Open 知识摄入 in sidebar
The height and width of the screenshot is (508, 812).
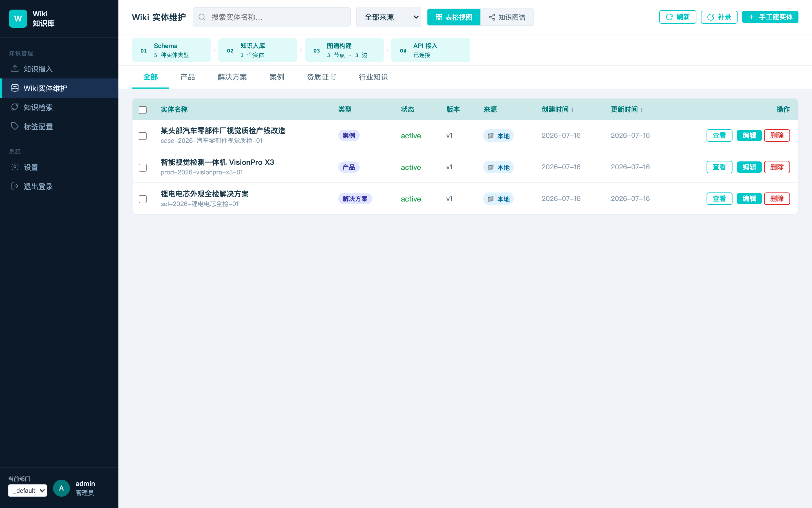click(x=59, y=69)
